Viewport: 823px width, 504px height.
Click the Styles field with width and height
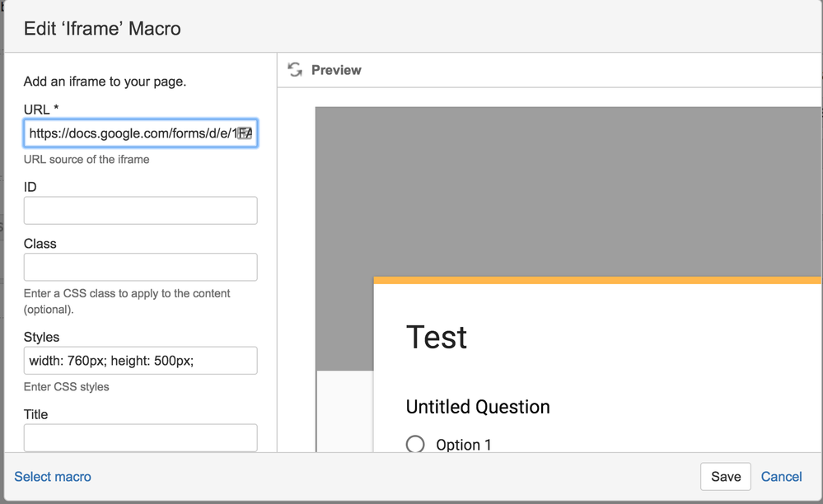(x=140, y=361)
